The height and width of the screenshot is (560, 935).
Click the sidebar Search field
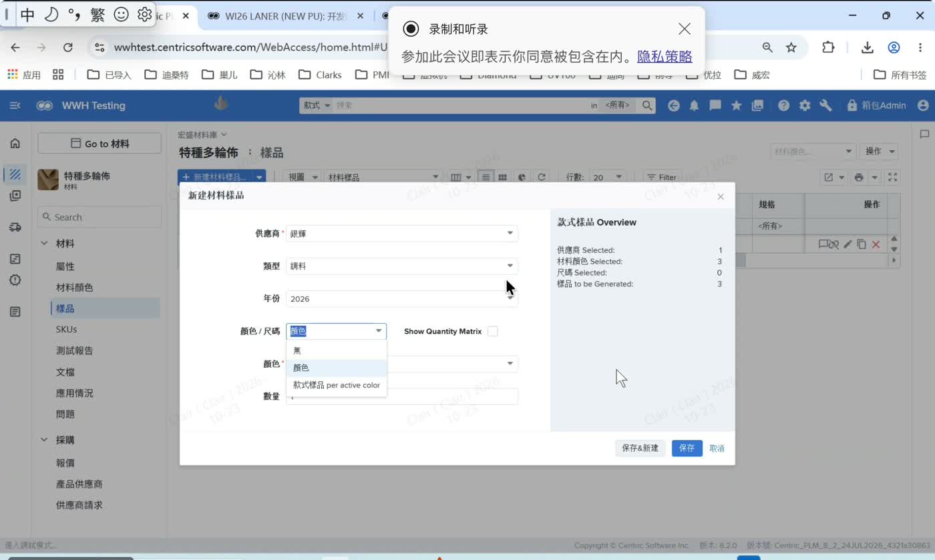coord(100,217)
